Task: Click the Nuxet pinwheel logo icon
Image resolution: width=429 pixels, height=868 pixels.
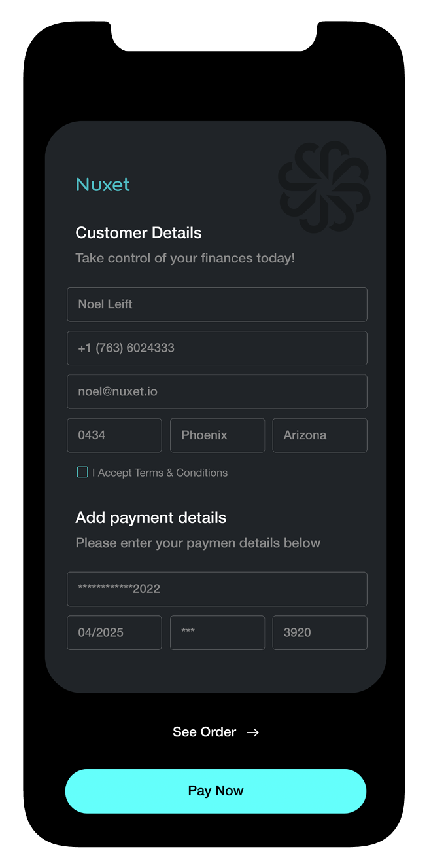Action: tap(324, 187)
